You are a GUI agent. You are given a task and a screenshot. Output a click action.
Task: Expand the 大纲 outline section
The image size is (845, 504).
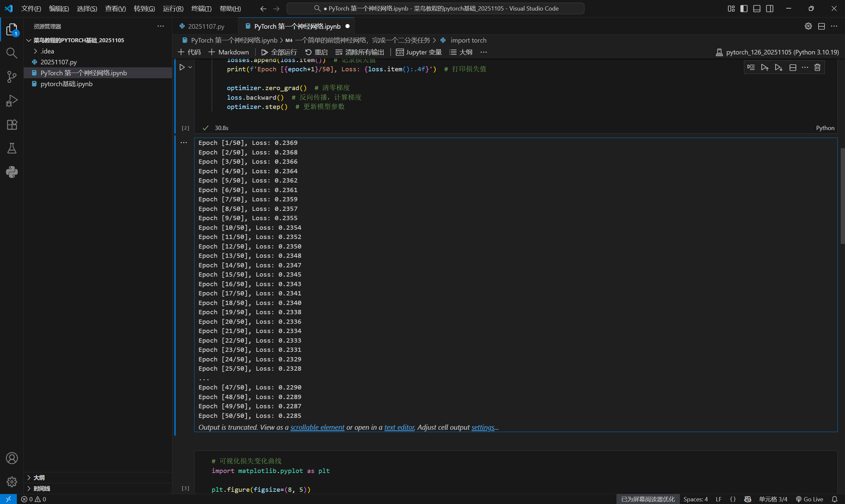coord(98,477)
